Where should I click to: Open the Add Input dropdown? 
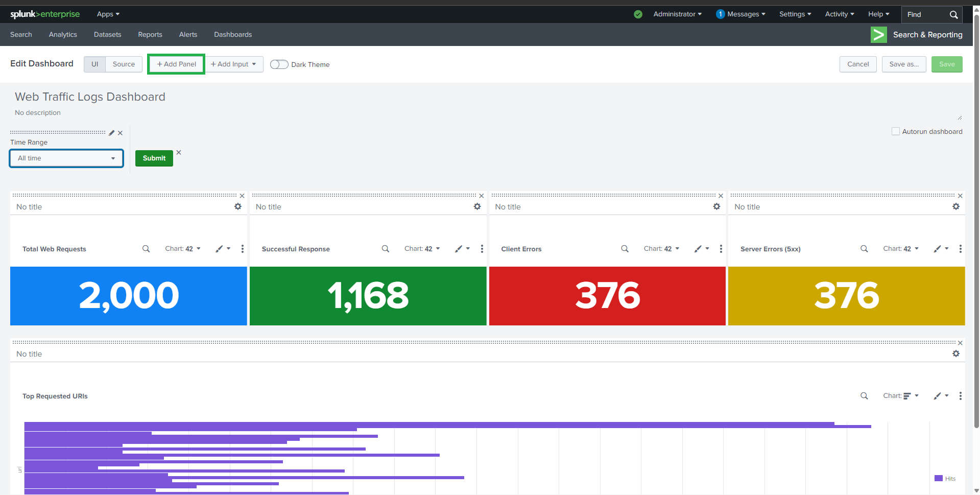[x=234, y=64]
